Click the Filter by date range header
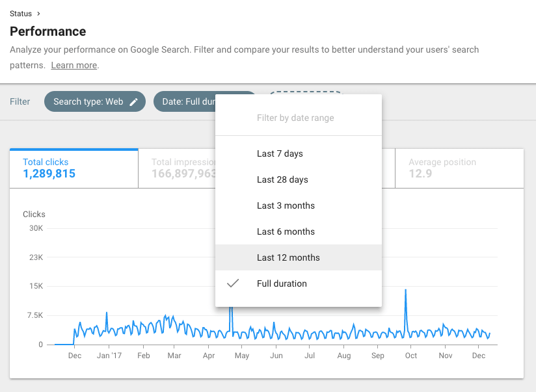Image resolution: width=536 pixels, height=392 pixels. click(x=295, y=118)
